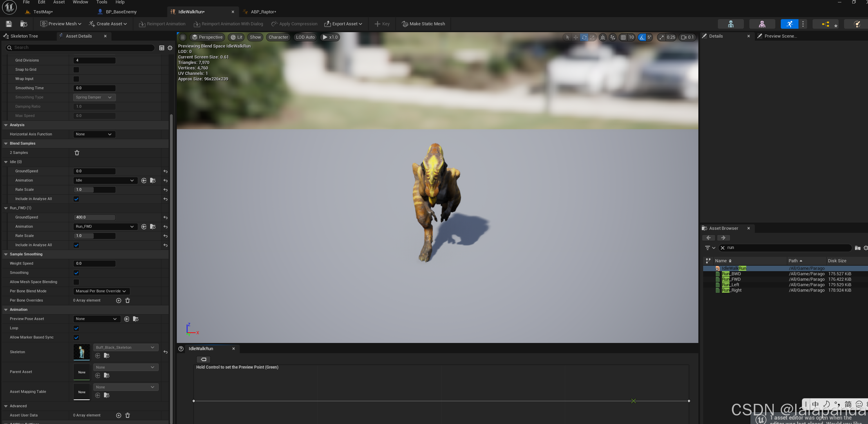Enable the Snap to Grid checkbox
The height and width of the screenshot is (424, 868).
pyautogui.click(x=76, y=70)
